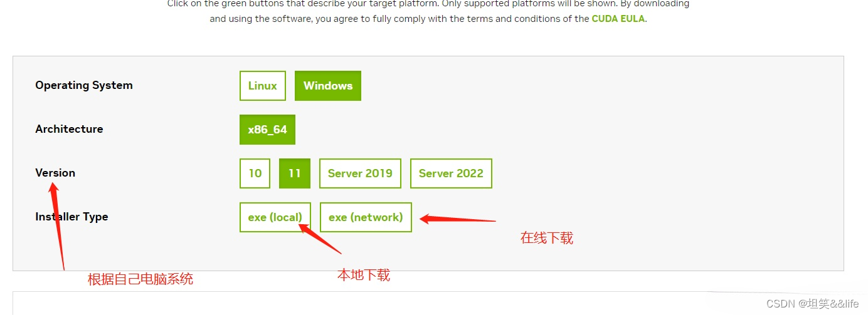868x315 pixels.
Task: Click the Version row label
Action: click(x=55, y=173)
